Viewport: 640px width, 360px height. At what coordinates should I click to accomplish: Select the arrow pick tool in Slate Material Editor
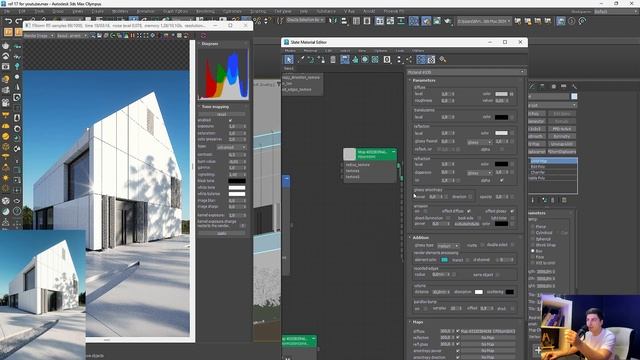tap(289, 60)
